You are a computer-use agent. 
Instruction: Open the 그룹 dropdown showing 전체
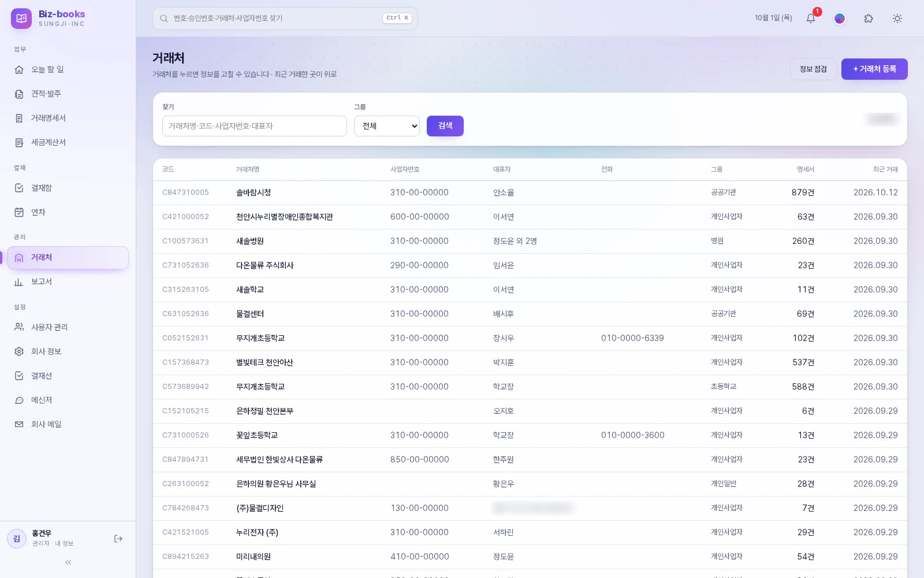pos(387,126)
